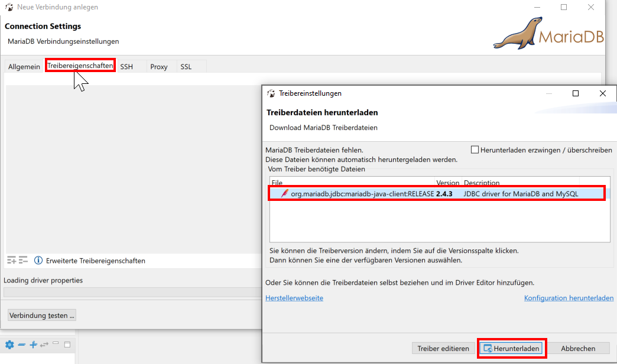Click the blue gear settings icon
The height and width of the screenshot is (364, 617).
click(x=9, y=344)
